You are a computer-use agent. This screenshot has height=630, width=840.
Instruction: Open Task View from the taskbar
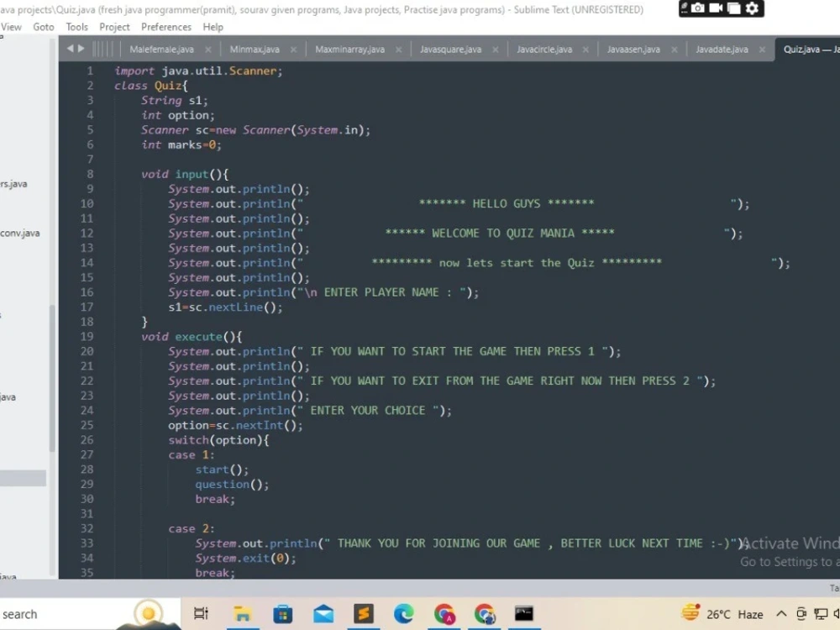click(x=201, y=613)
